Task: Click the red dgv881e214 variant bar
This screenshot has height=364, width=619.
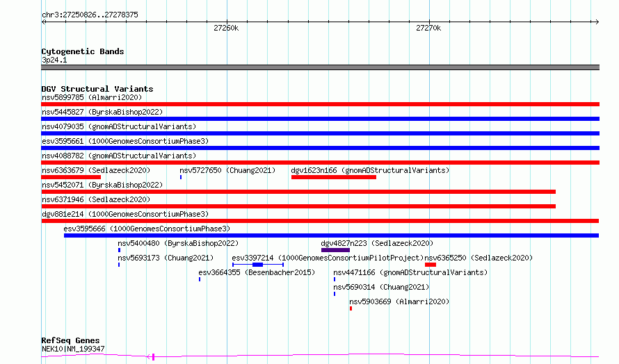Action: 320,221
